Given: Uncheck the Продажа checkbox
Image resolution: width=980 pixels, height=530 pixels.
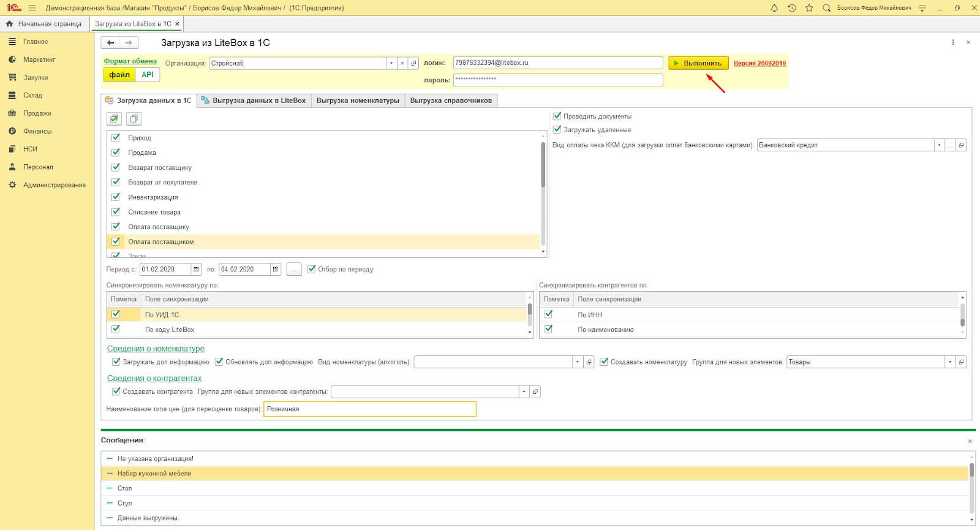Looking at the screenshot, I should [116, 153].
